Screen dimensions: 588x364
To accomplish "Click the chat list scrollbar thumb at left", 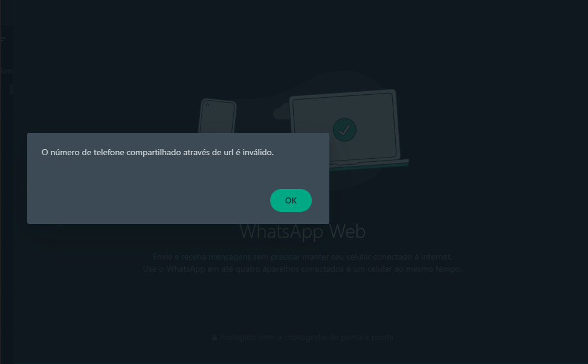I will click(x=11, y=89).
